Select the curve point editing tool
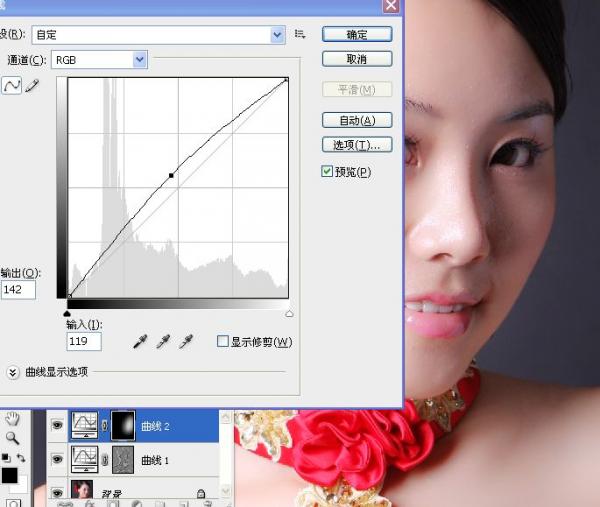Viewport: 600px width, 507px height. [13, 86]
